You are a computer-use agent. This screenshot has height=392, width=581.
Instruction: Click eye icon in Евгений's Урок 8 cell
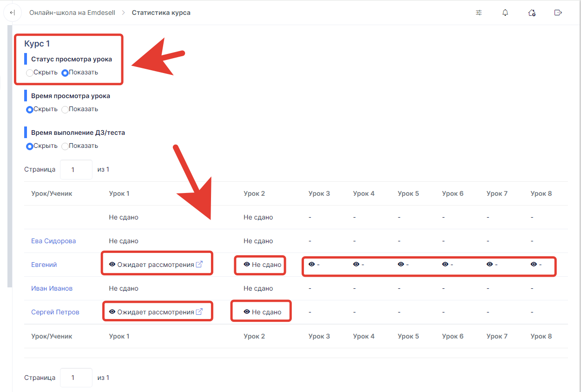point(534,265)
